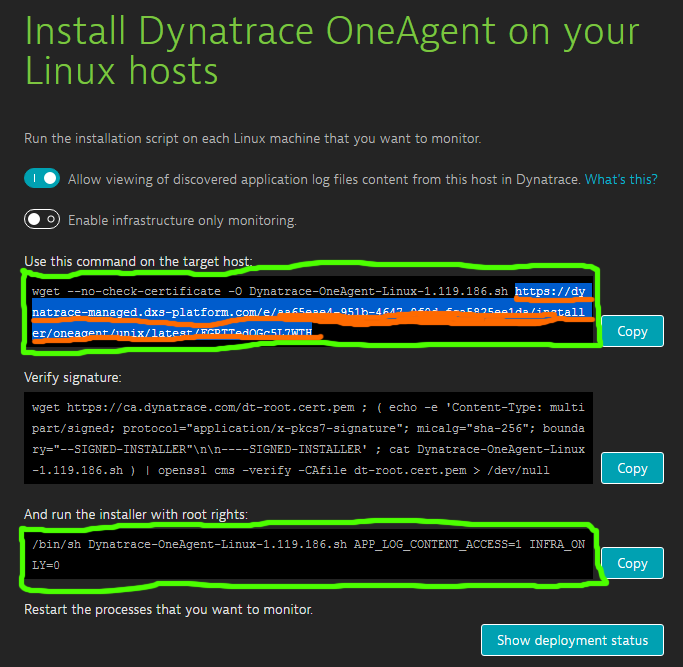Screen dimensions: 683x667
Task: Click the 'Install Dynatrace OneAgent on your Linux hosts' heading
Action: pyautogui.click(x=331, y=51)
